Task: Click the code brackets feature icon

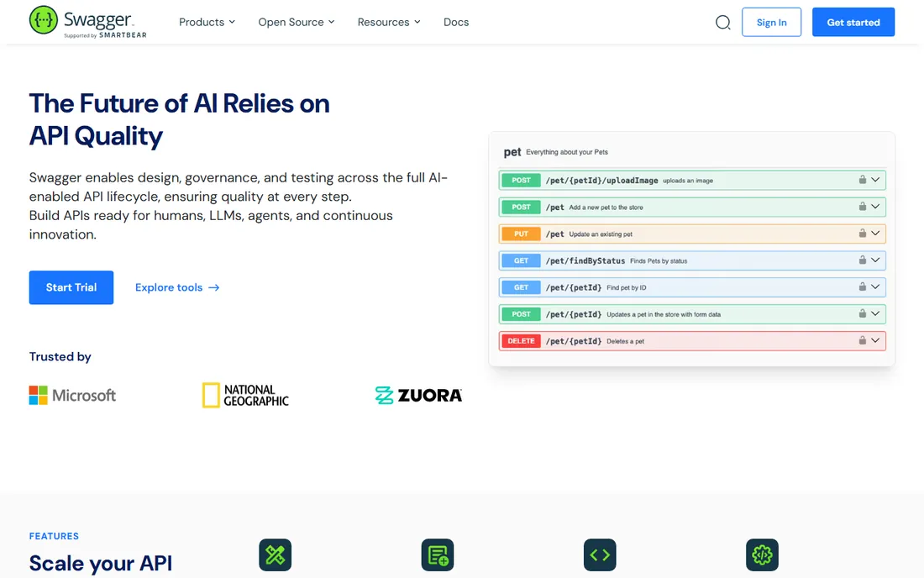Action: point(600,554)
